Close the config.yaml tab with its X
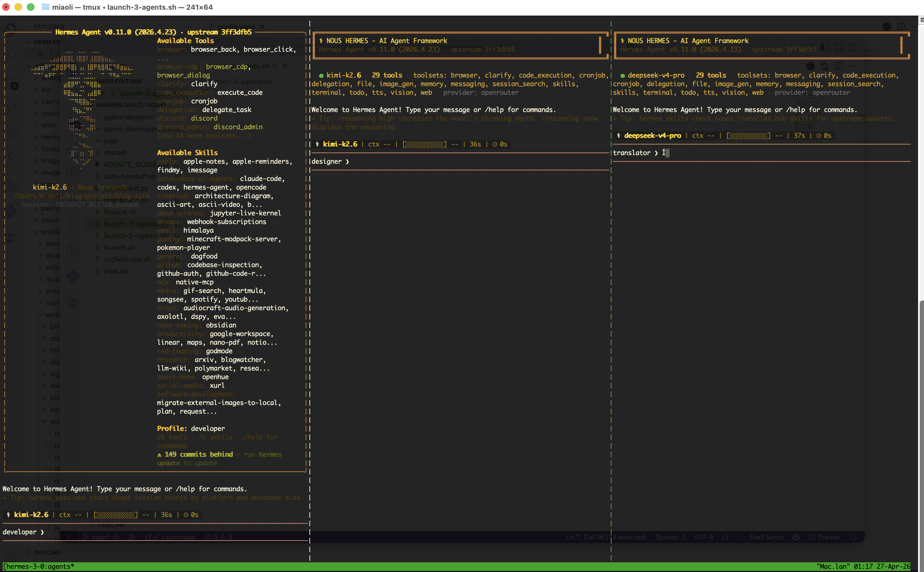 tap(262, 26)
